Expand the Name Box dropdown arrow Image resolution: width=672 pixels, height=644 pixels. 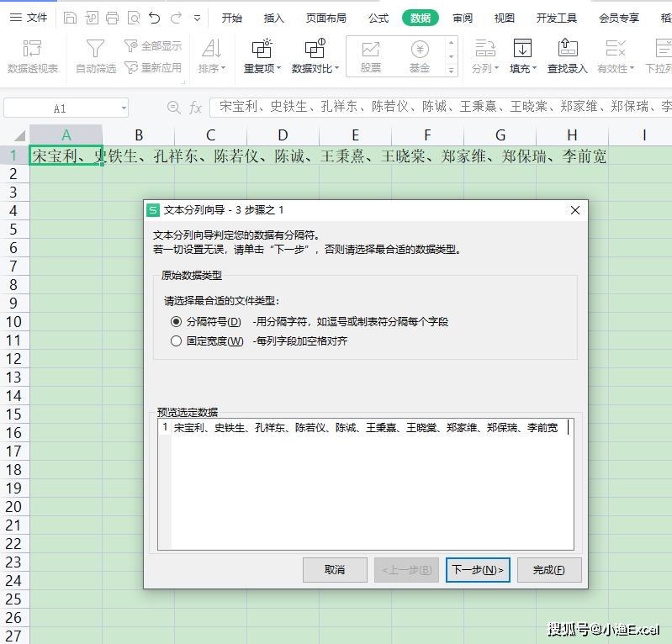click(124, 108)
